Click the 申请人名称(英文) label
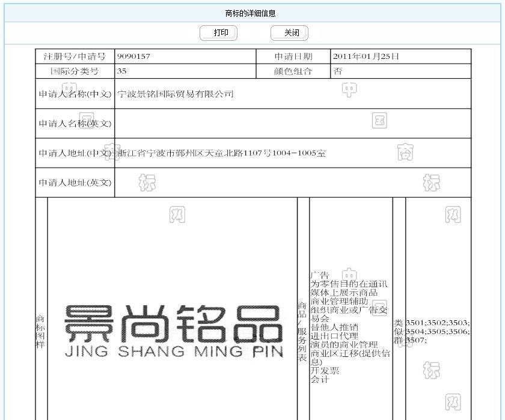This screenshot has width=505, height=420. tap(75, 124)
